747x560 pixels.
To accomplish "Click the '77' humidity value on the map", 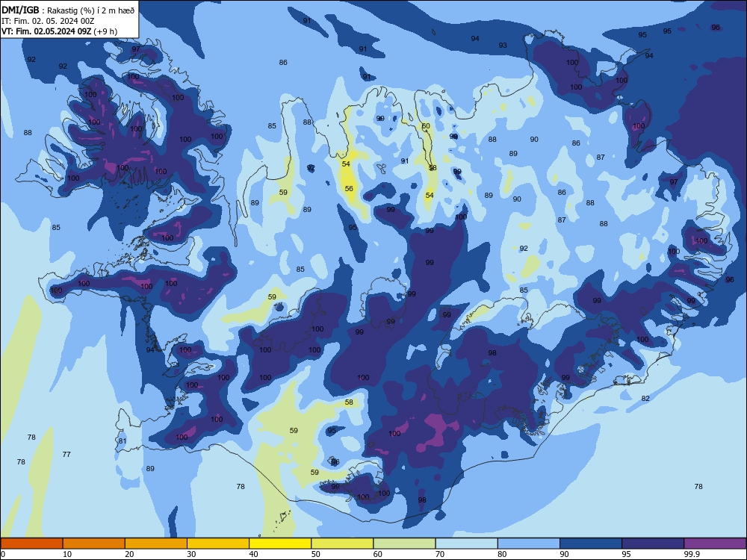I will pos(66,454).
